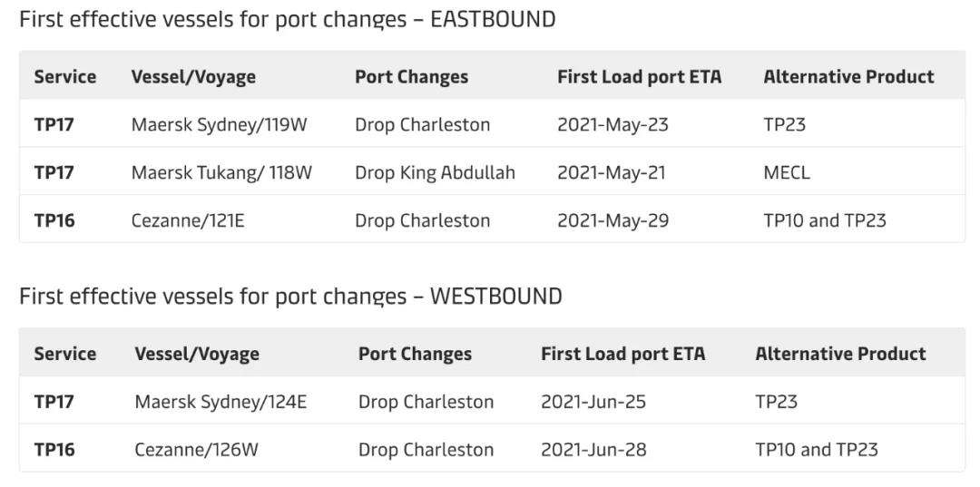This screenshot has height=487, width=980.
Task: Select the Cezanne/126W voyage cell
Action: (x=196, y=450)
